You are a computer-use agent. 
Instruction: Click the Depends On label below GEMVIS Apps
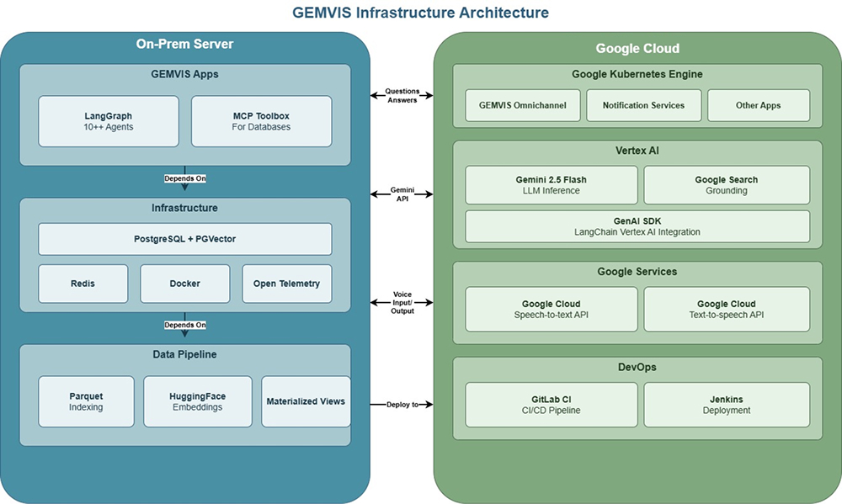pos(184,178)
